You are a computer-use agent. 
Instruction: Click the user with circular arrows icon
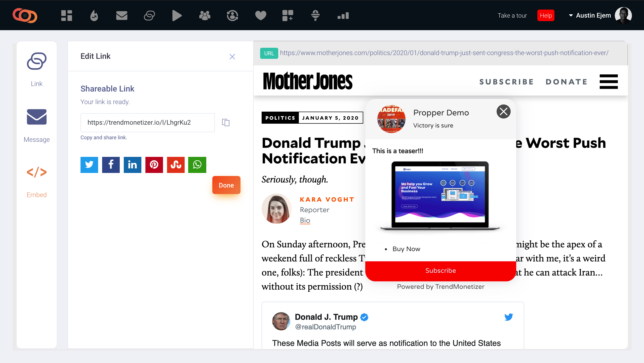232,16
